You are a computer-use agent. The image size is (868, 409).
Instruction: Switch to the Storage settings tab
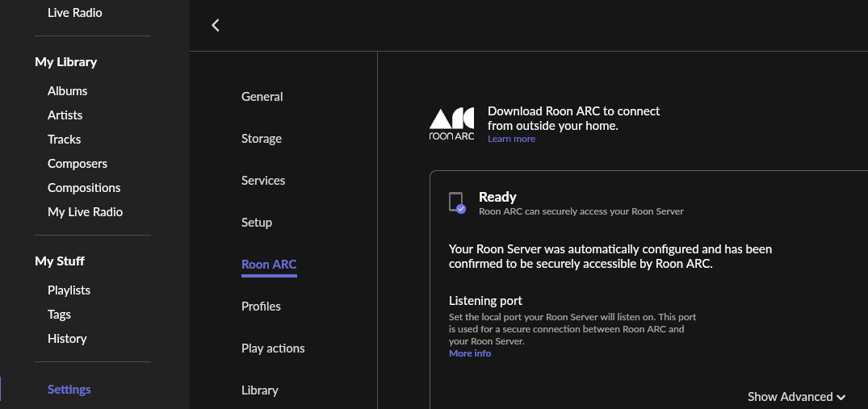pos(262,139)
